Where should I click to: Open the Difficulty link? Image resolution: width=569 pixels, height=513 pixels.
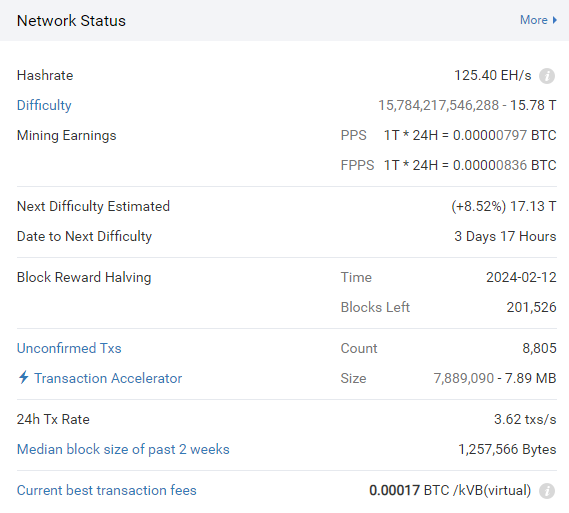click(x=44, y=105)
